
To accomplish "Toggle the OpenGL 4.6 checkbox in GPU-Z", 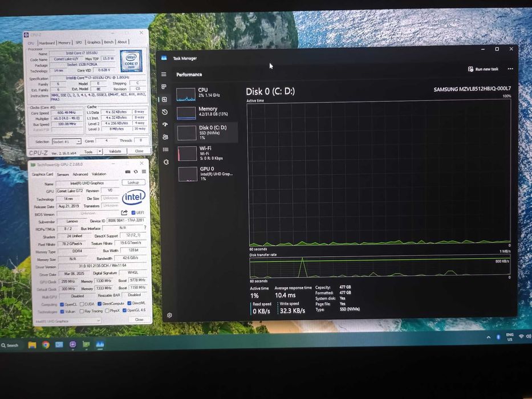I will coord(124,310).
